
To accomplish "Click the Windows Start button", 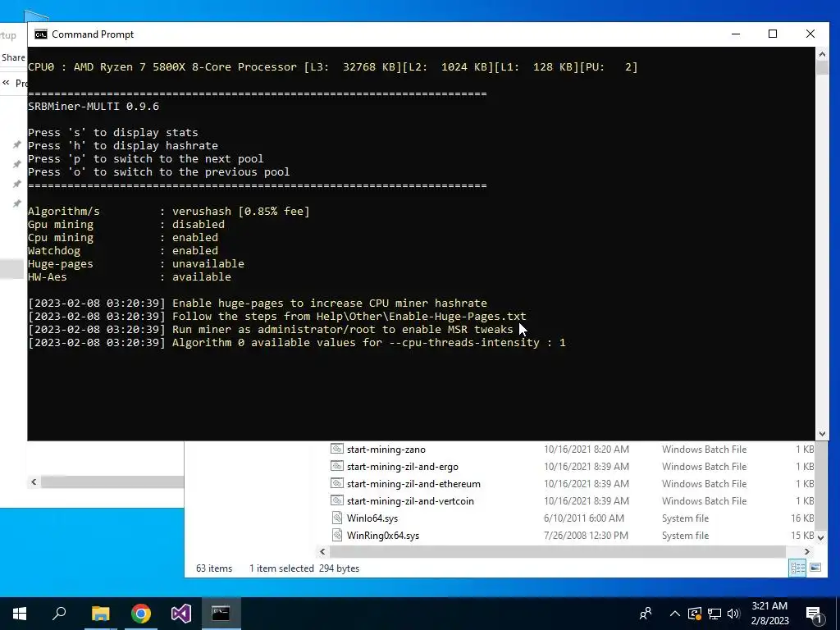I will [20, 614].
